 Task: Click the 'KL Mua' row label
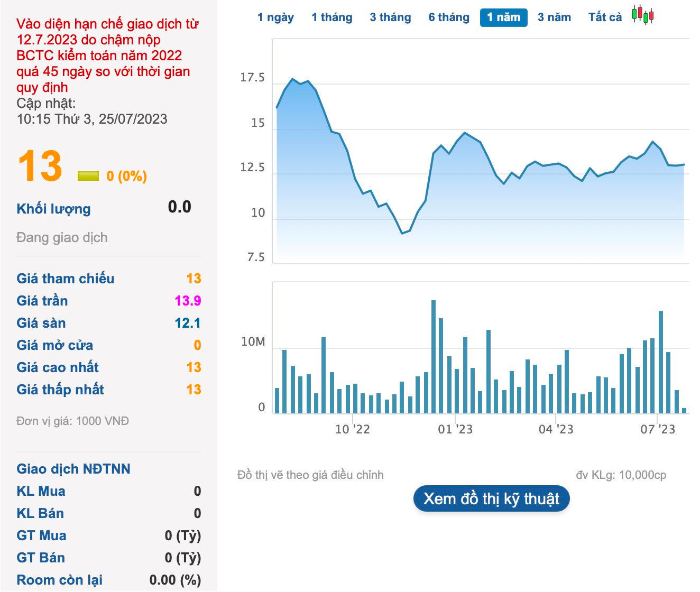(41, 491)
